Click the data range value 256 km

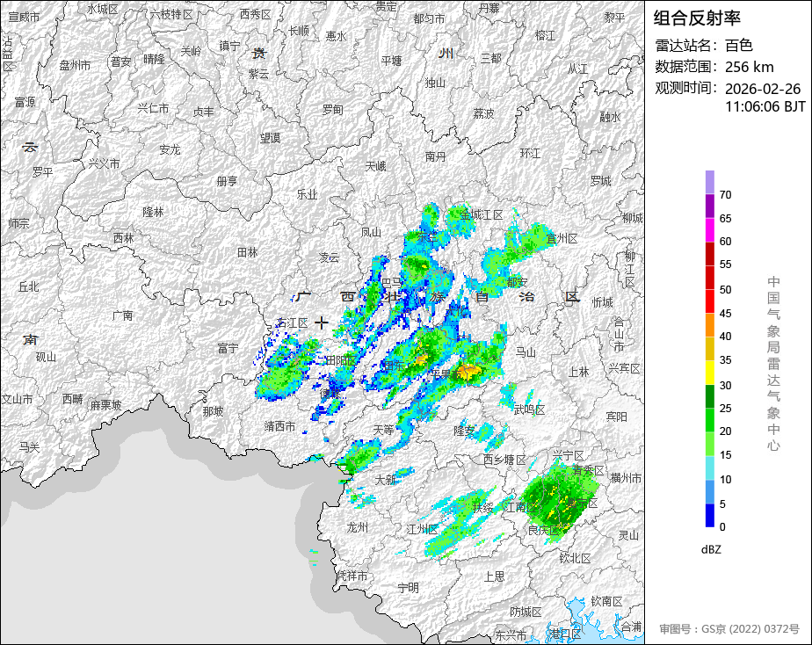(749, 68)
